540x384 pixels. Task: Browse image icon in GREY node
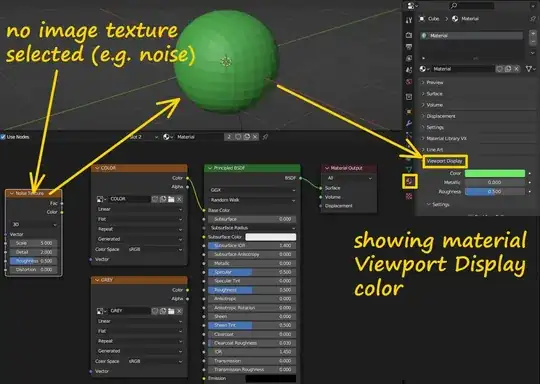tap(101, 311)
